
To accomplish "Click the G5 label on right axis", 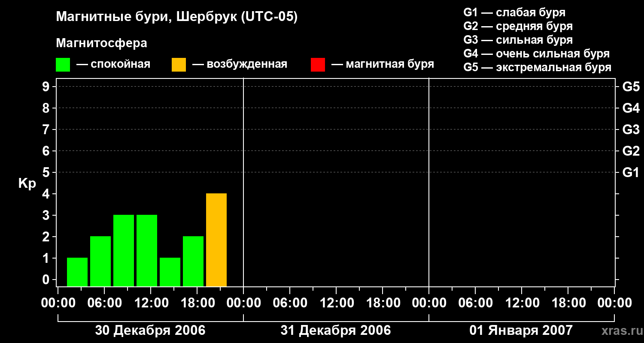I will point(631,87).
